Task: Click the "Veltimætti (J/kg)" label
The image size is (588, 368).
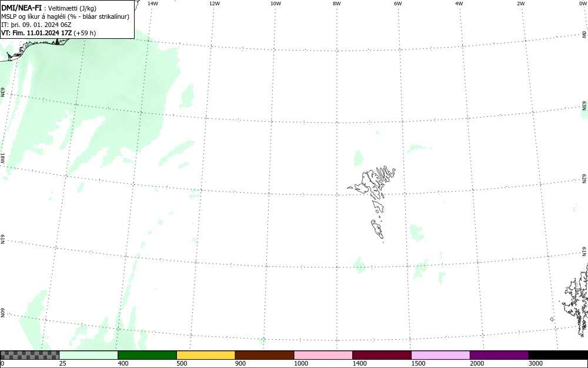Action: point(72,8)
